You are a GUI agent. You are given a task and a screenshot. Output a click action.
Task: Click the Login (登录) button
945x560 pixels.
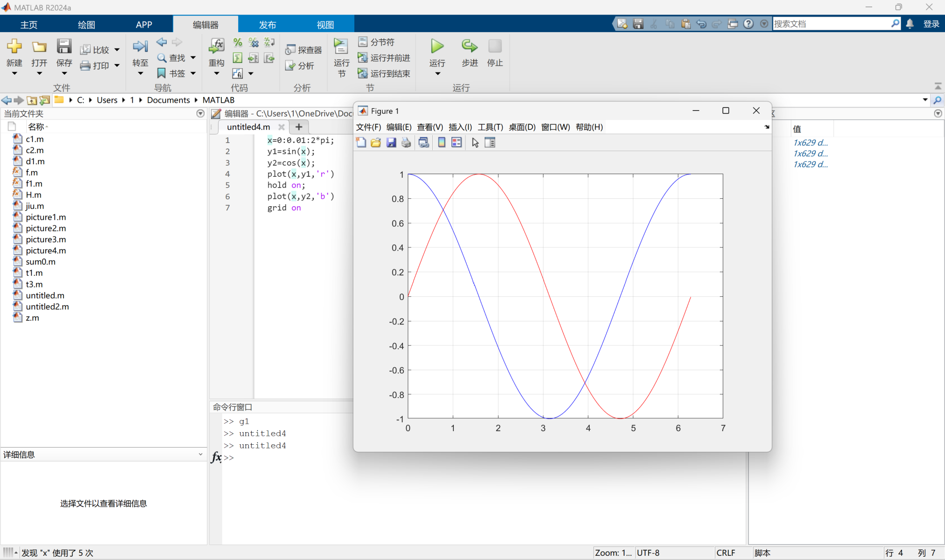(x=931, y=24)
